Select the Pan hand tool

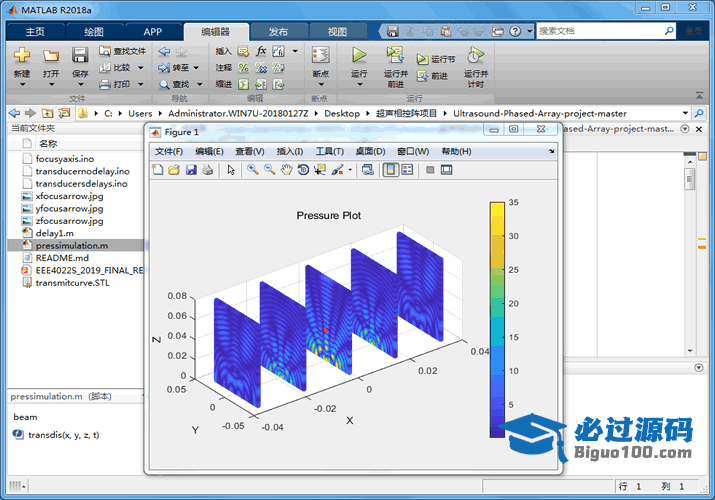click(x=286, y=170)
